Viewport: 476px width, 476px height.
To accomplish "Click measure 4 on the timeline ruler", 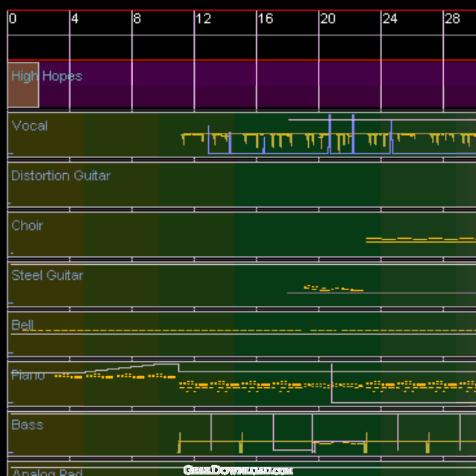I will pyautogui.click(x=75, y=19).
